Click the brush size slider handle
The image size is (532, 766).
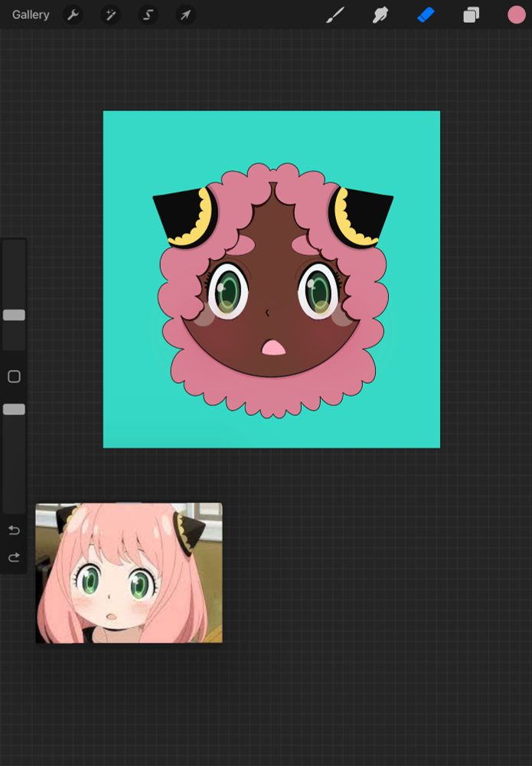14,315
